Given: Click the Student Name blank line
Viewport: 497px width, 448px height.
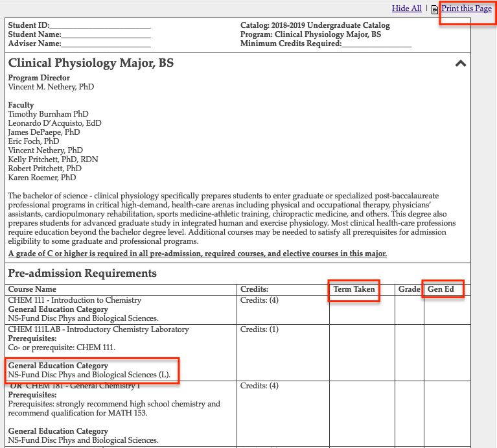Looking at the screenshot, I should [106, 34].
